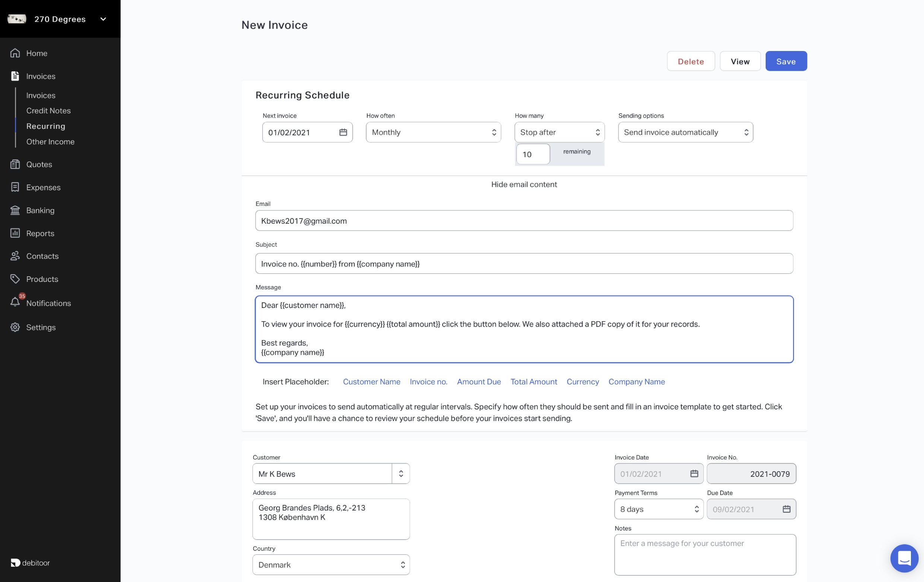Image resolution: width=924 pixels, height=582 pixels.
Task: Go to Invoices submenu item
Action: (x=41, y=95)
